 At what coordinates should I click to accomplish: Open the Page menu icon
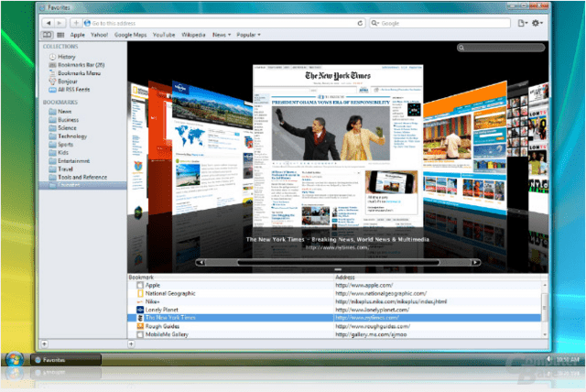(x=523, y=23)
